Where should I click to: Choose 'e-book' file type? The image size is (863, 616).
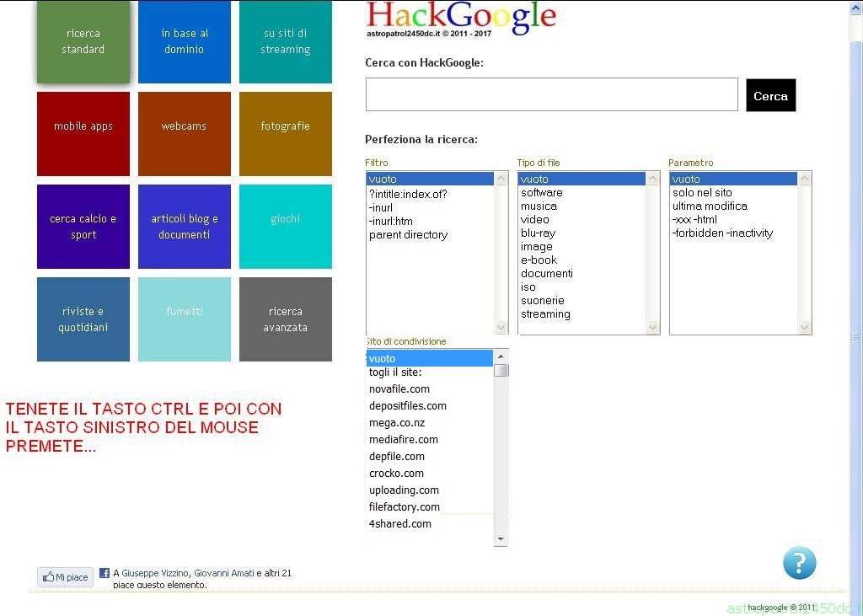click(x=582, y=260)
